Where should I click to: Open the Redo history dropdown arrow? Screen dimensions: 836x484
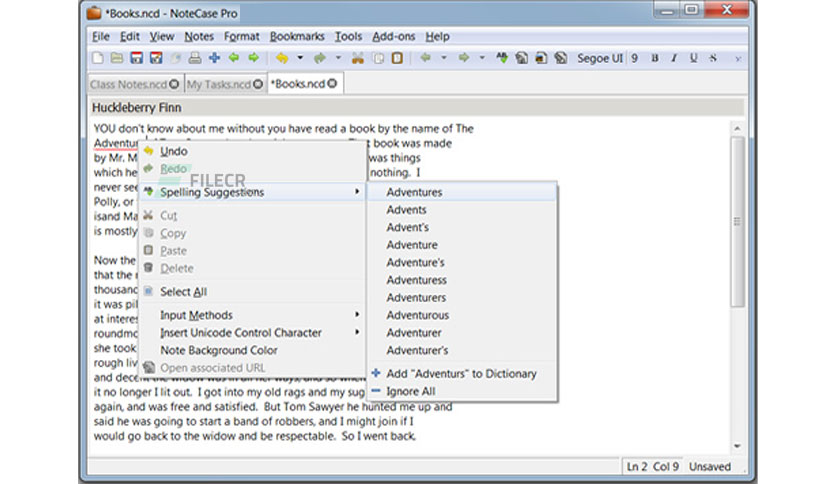coord(338,58)
